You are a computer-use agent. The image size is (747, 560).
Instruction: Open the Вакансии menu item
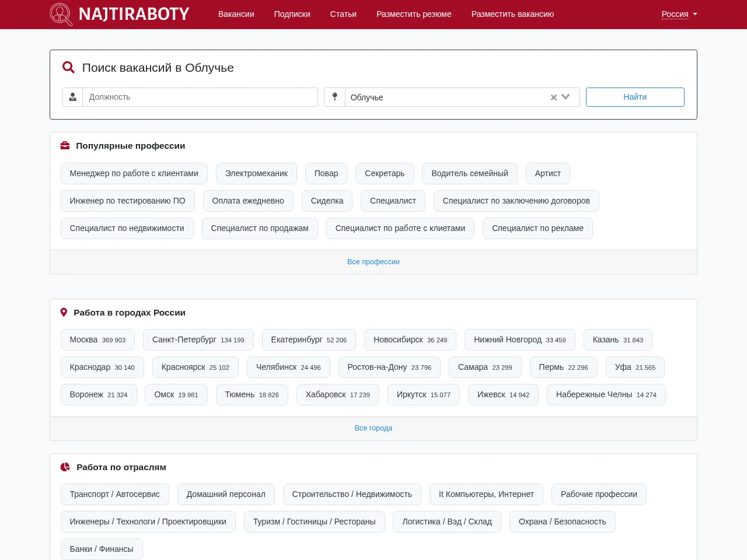coord(236,14)
